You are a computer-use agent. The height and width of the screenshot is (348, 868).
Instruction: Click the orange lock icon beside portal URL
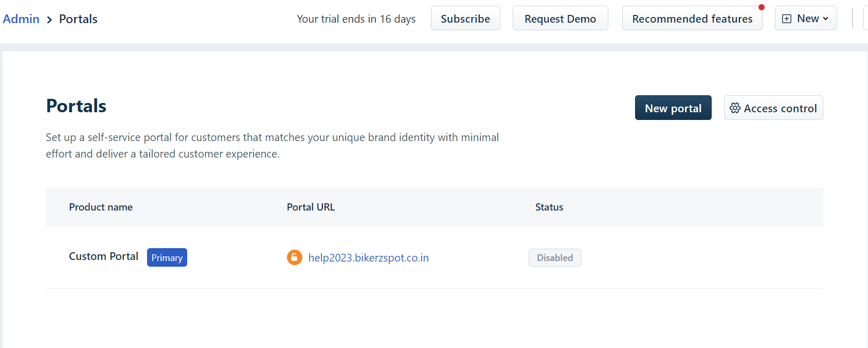click(295, 257)
